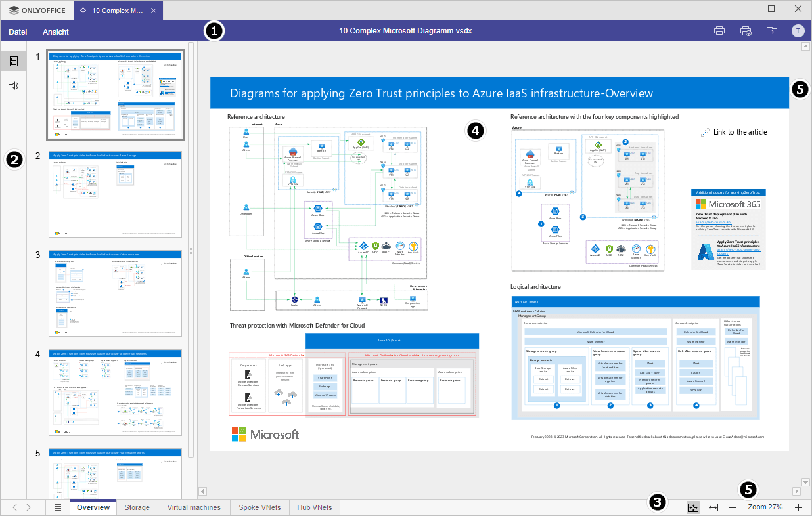Click the Microsoft logo in the diagram
The image size is (812, 516).
pyautogui.click(x=265, y=434)
